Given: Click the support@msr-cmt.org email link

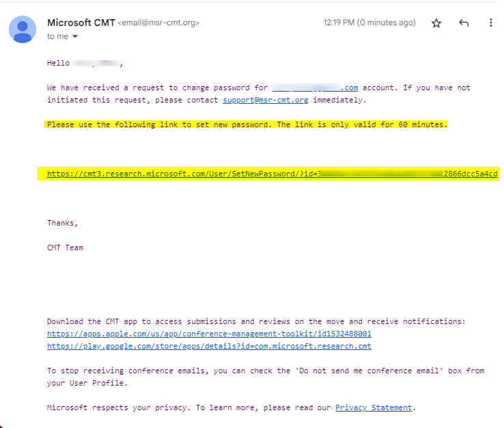Looking at the screenshot, I should click(x=265, y=100).
